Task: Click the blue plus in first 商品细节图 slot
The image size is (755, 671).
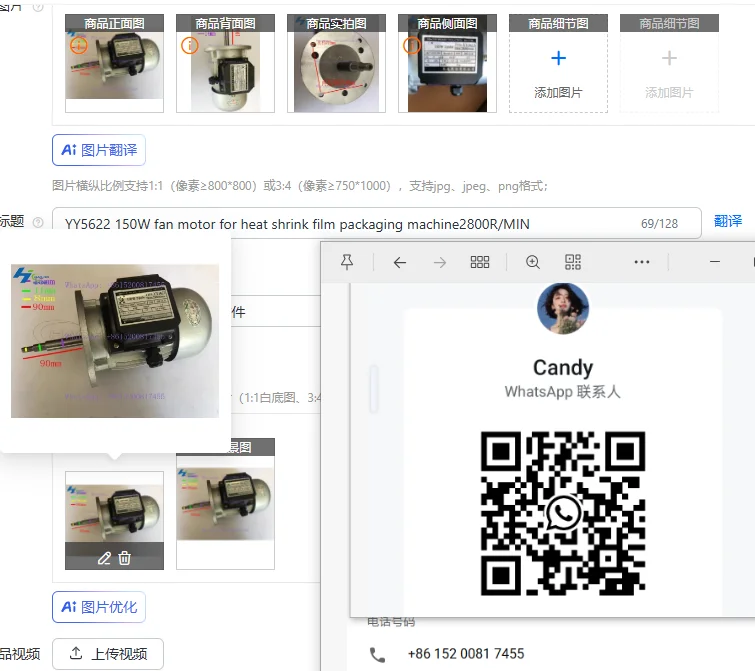Action: pyautogui.click(x=559, y=58)
